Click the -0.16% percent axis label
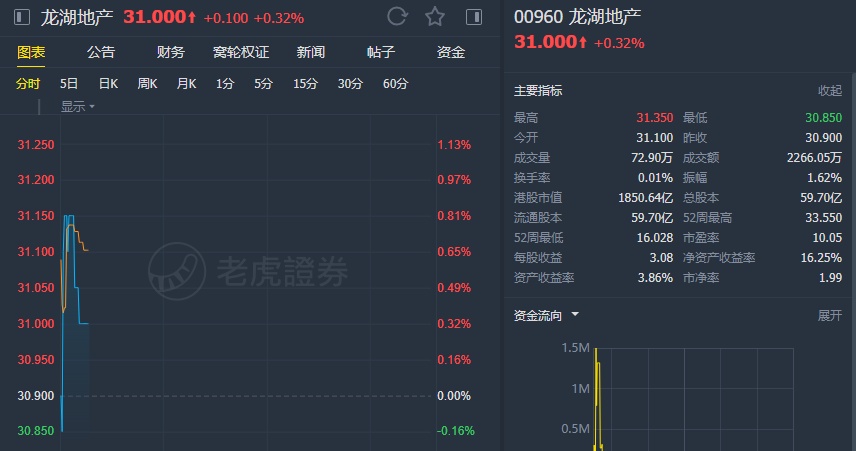 456,431
